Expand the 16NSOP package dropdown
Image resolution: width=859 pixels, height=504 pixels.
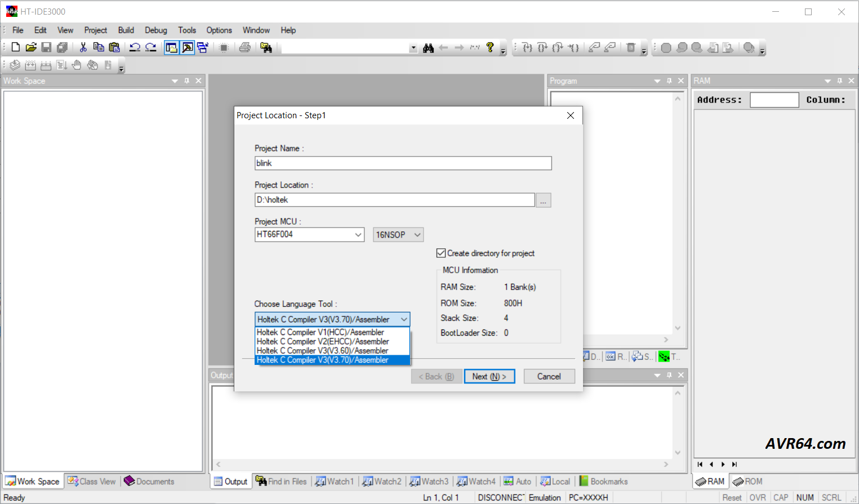417,235
